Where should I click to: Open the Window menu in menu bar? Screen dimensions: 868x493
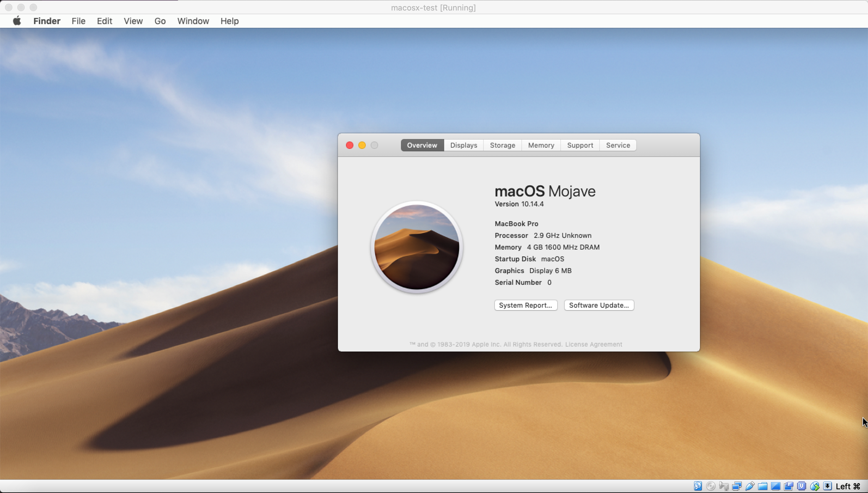193,21
